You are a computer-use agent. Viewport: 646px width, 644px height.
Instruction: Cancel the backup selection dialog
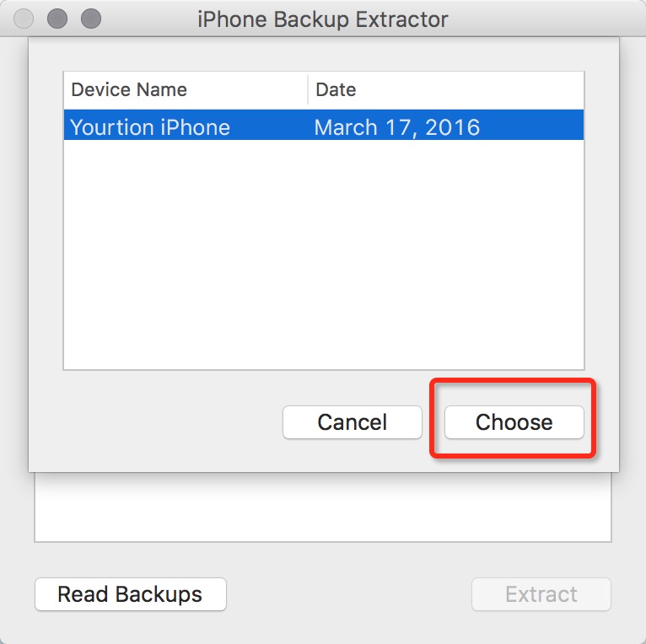click(x=352, y=422)
